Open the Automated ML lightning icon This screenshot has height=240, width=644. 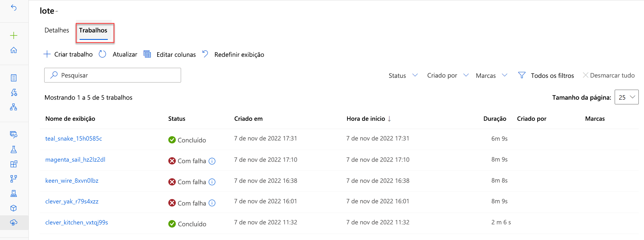click(x=14, y=92)
